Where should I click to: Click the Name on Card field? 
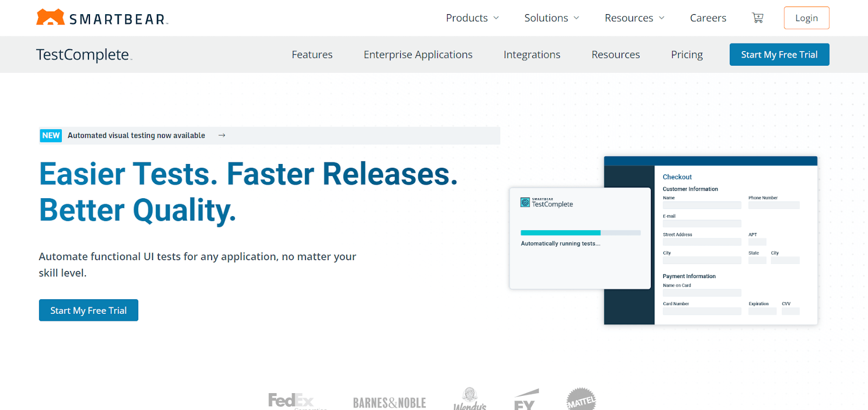point(702,293)
